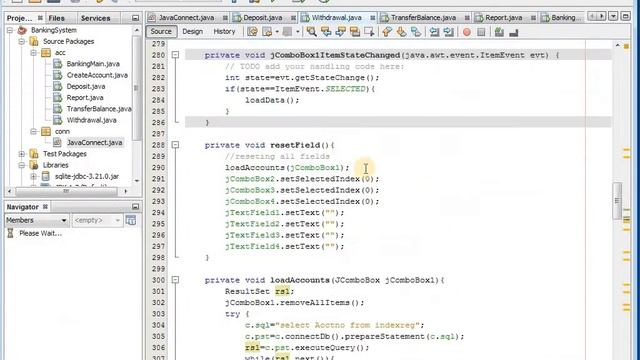Select CreateAccount.java in project tree
This screenshot has width=640, height=360.
[x=97, y=75]
